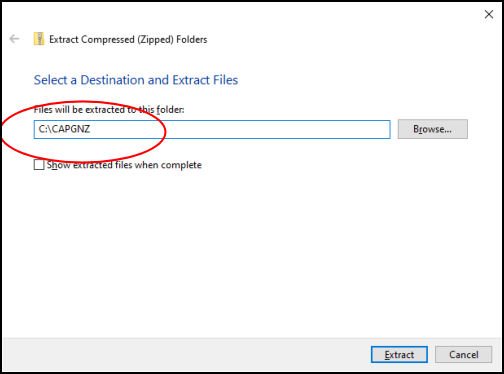Click the underlined 'f' in 'folder:' label
Image resolution: width=504 pixels, height=374 pixels.
pyautogui.click(x=158, y=110)
